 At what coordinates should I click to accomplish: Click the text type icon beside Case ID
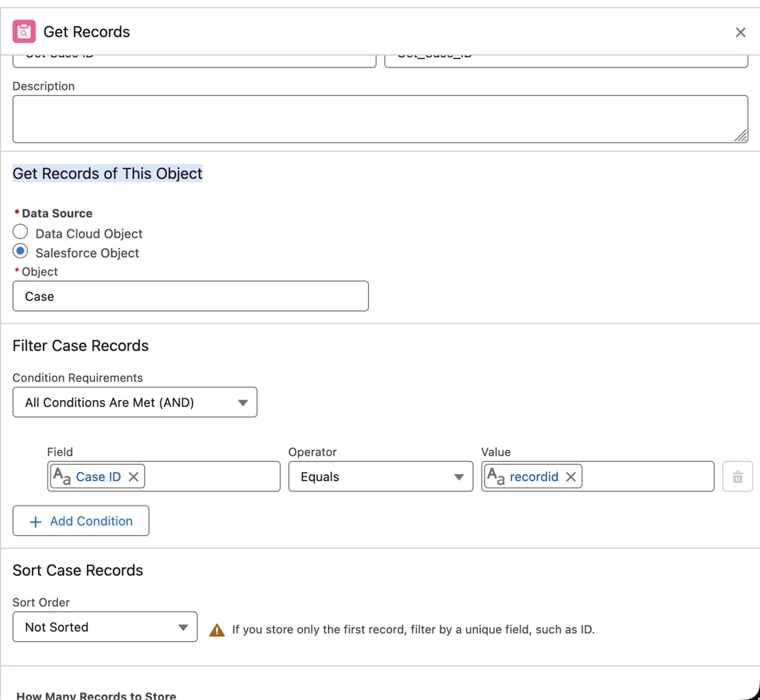click(x=62, y=477)
